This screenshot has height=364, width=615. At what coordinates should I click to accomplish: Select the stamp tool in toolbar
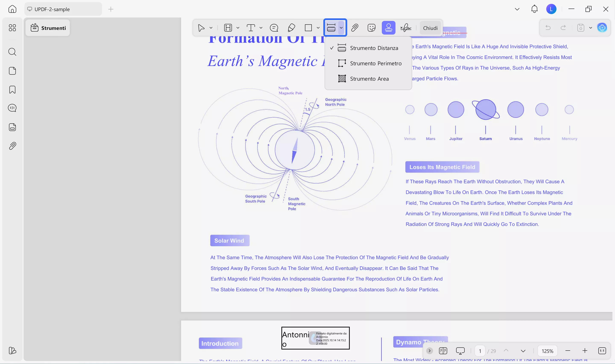coord(388,28)
